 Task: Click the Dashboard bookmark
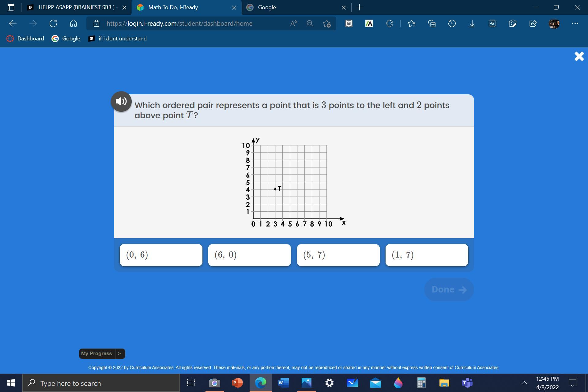click(25, 39)
